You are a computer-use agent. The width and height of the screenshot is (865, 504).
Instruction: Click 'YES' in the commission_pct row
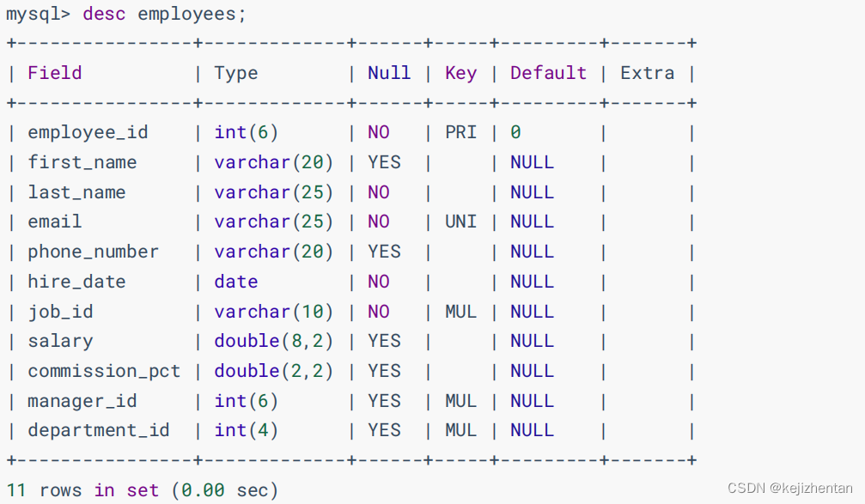coord(384,371)
